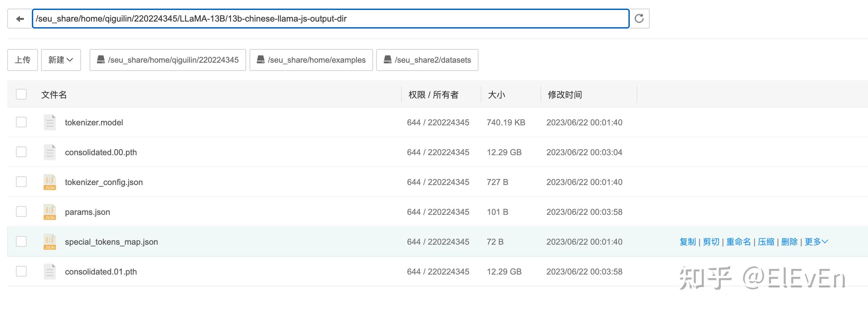Click the back arrow navigation button
868x313 pixels.
20,19
